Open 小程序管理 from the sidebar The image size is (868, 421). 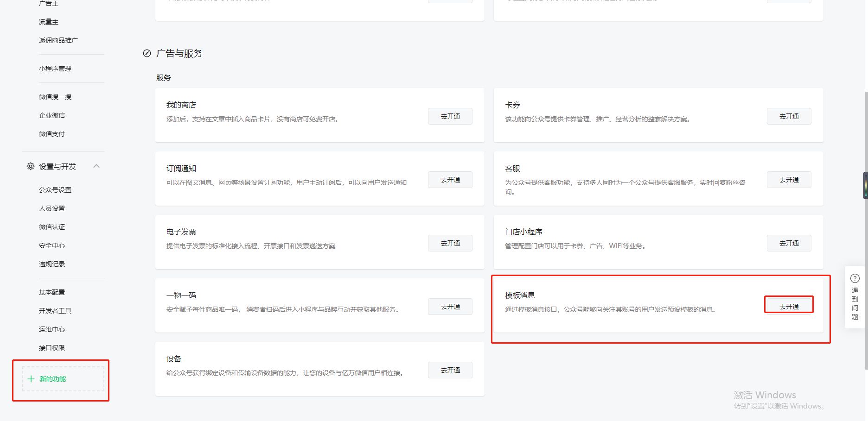(x=54, y=68)
